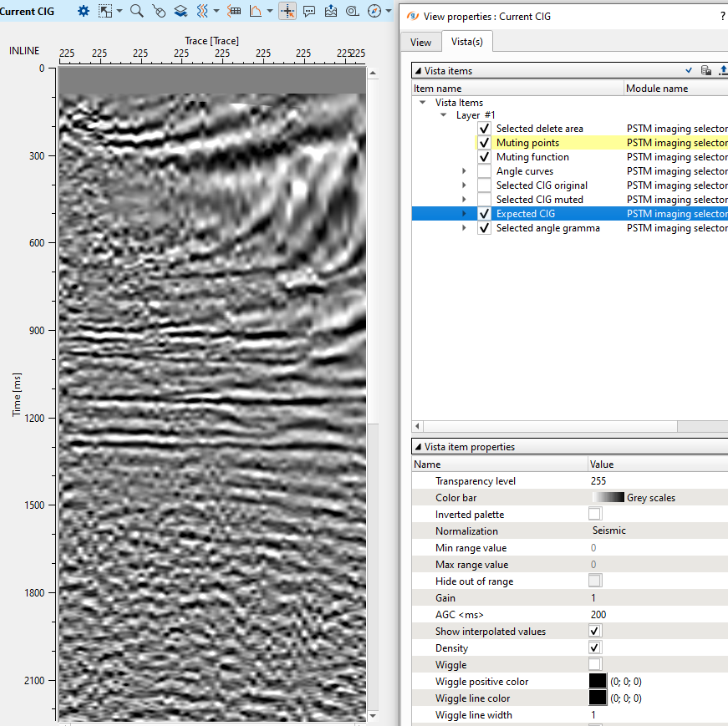Image resolution: width=728 pixels, height=726 pixels.
Task: Select the Selected CIG muted item
Action: point(539,200)
